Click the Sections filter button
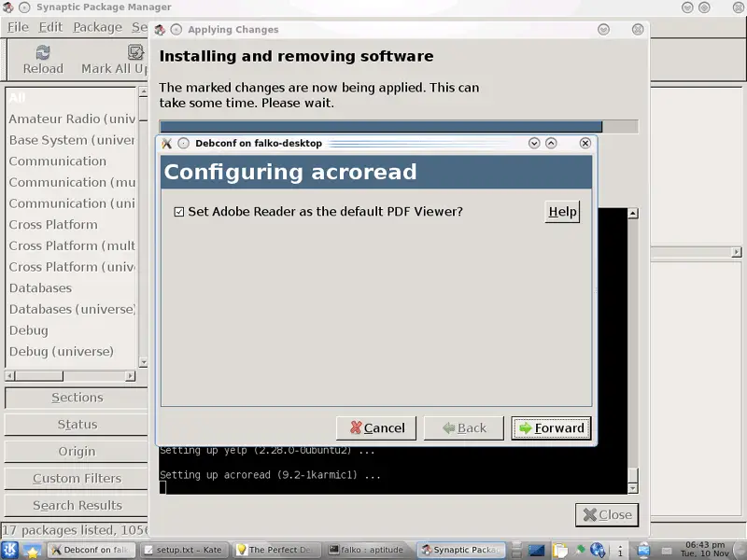Viewport: 747px width, 560px height. click(x=77, y=398)
